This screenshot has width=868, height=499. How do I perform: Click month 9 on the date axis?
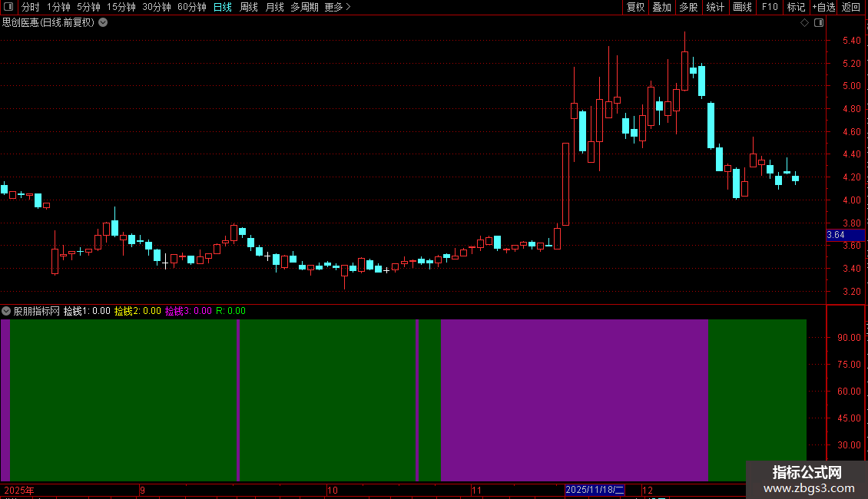142,490
